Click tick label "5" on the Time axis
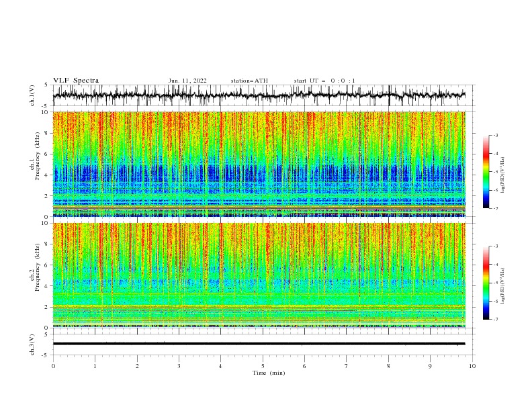This screenshot has height=411, width=532. click(263, 366)
